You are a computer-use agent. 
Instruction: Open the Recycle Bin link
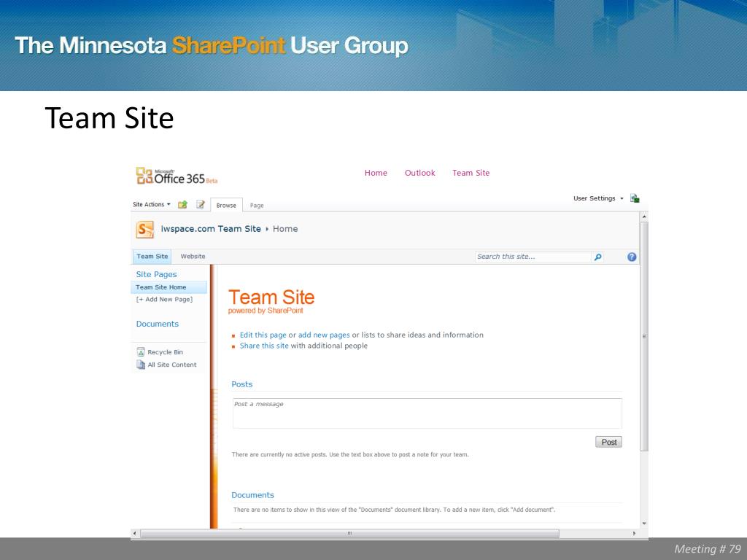coord(166,352)
